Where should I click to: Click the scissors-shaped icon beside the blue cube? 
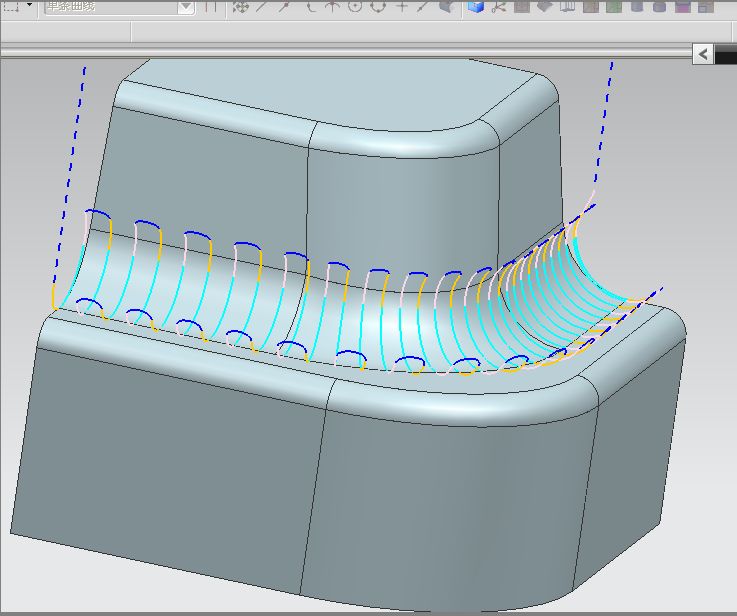498,7
